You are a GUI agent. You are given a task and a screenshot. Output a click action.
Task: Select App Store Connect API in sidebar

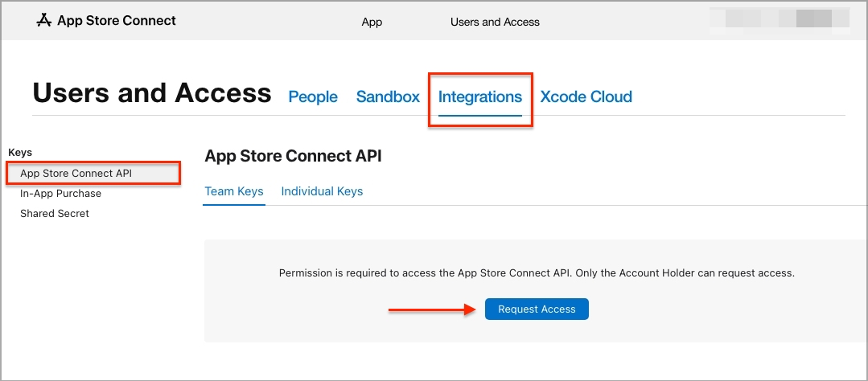(x=93, y=173)
